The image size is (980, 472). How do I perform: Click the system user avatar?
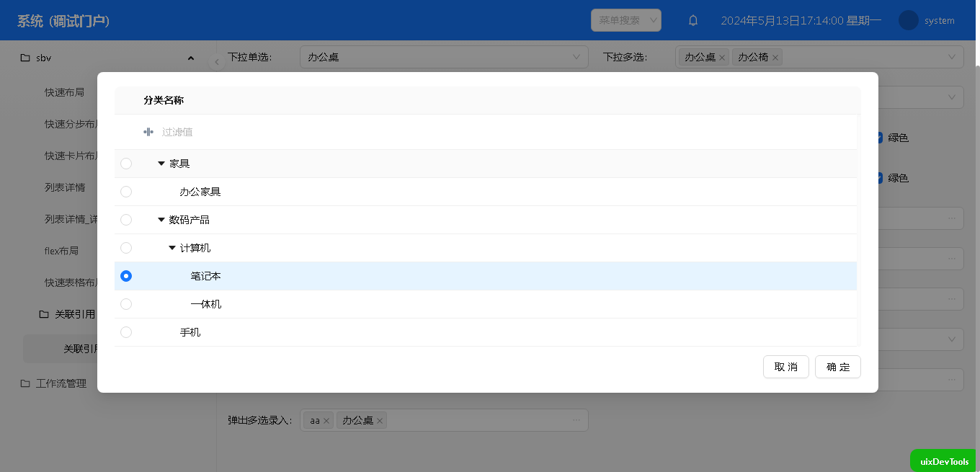coord(908,21)
